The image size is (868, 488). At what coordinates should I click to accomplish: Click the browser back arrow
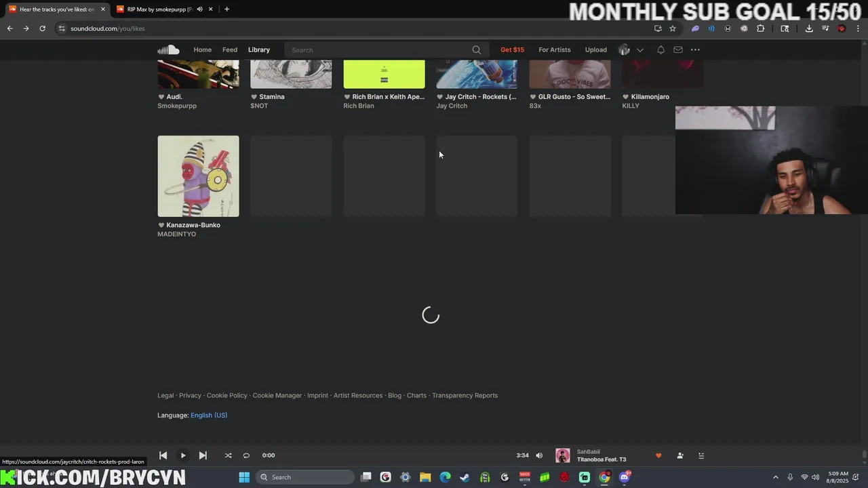click(x=9, y=28)
